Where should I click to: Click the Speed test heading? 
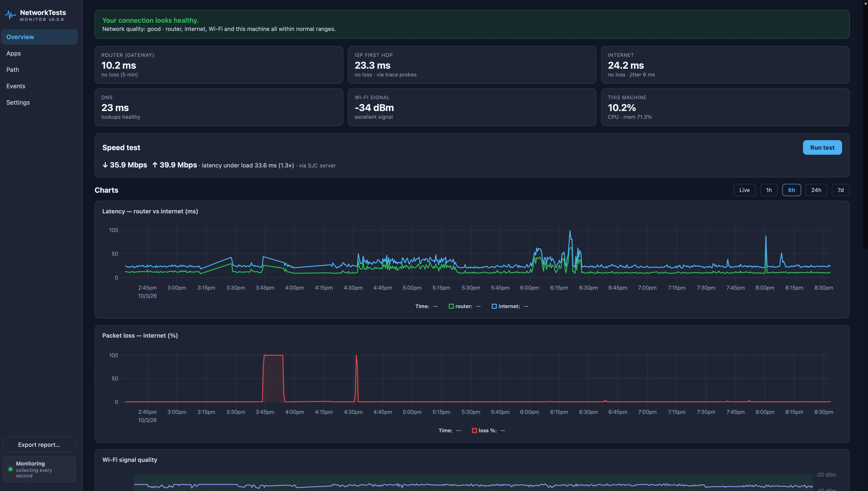(x=121, y=148)
